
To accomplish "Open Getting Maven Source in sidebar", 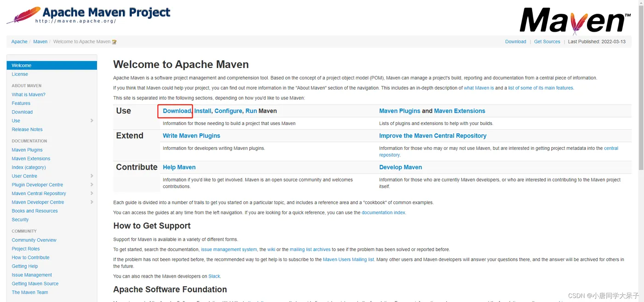I will [x=35, y=284].
